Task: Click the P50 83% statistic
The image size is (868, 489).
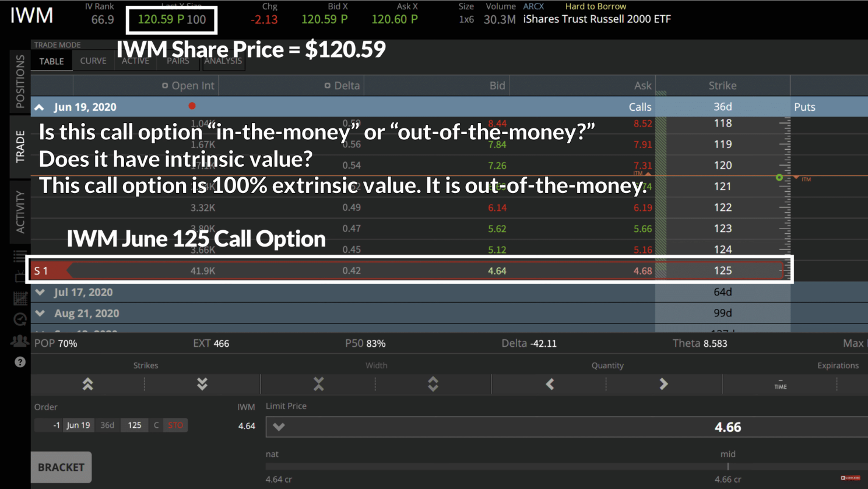Action: tap(365, 343)
